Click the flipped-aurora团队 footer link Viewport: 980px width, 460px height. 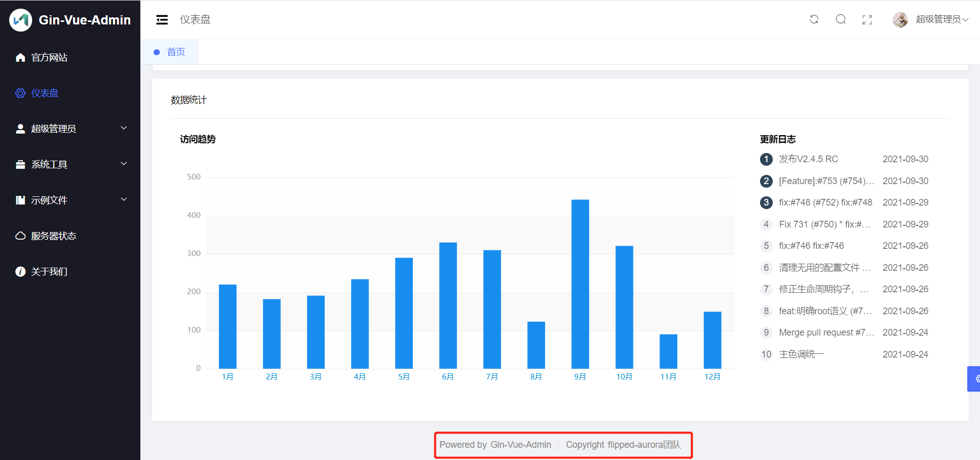[644, 445]
